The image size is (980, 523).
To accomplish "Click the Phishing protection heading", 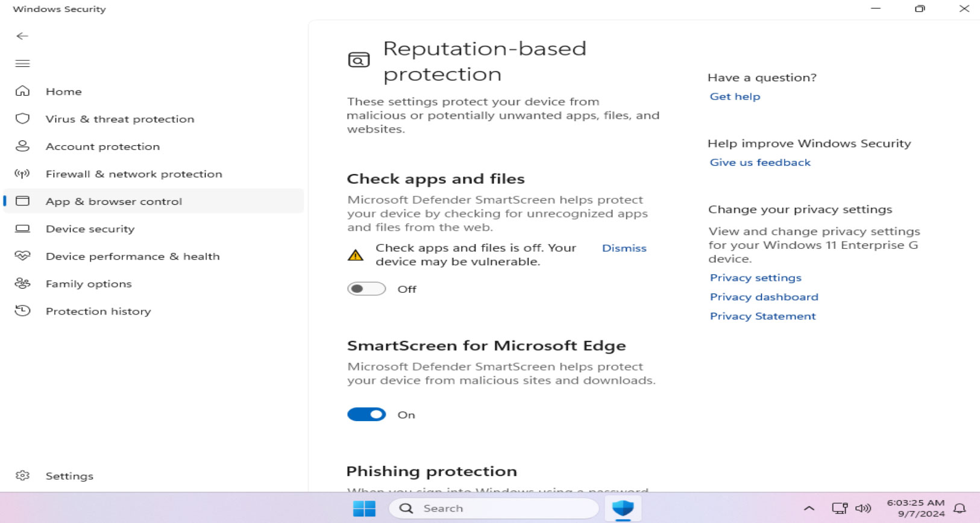I will 432,471.
